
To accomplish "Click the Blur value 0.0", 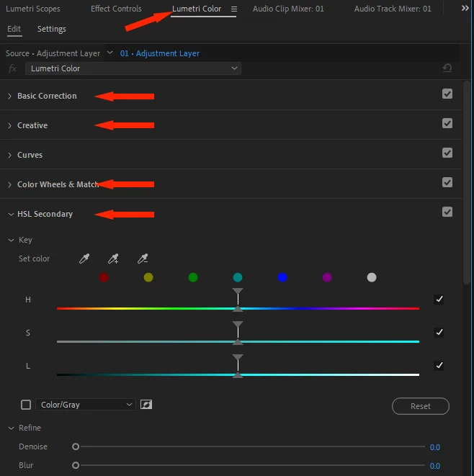I will 435,466.
